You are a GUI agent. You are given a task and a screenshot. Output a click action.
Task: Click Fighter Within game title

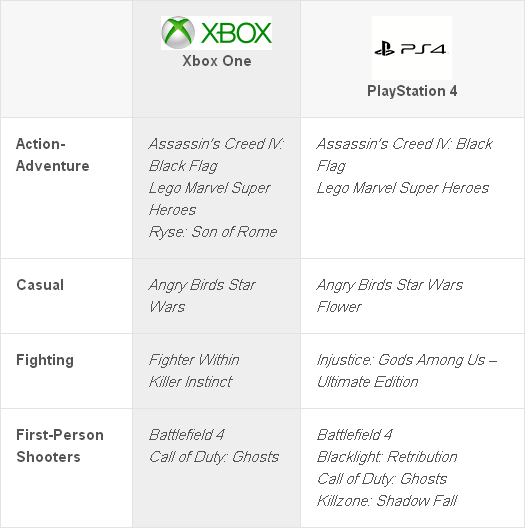click(x=194, y=360)
